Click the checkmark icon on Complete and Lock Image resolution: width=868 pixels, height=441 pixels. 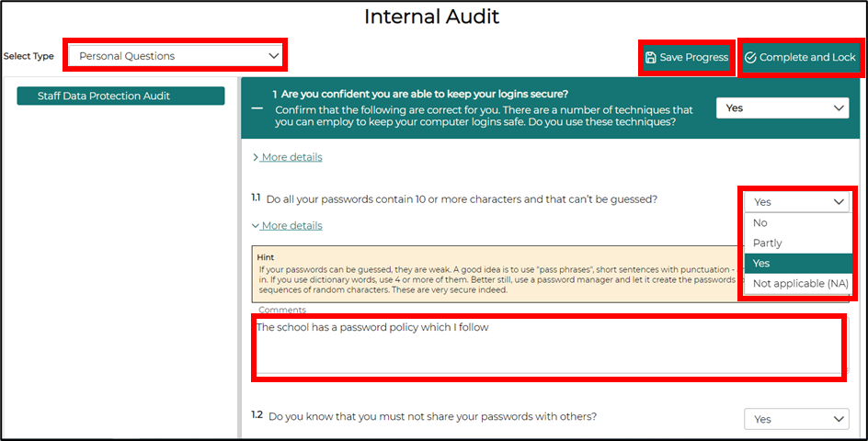pos(750,57)
